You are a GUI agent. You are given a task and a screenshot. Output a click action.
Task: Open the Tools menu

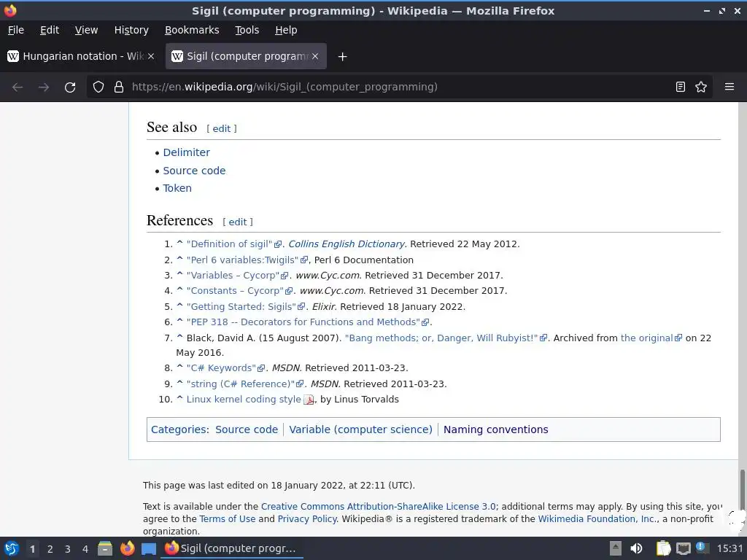(247, 30)
